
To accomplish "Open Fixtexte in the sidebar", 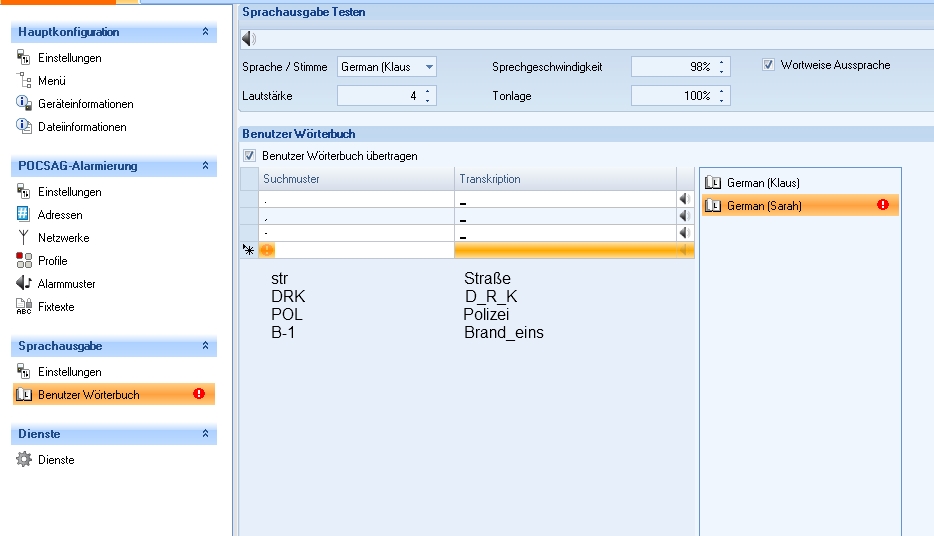I will click(56, 307).
